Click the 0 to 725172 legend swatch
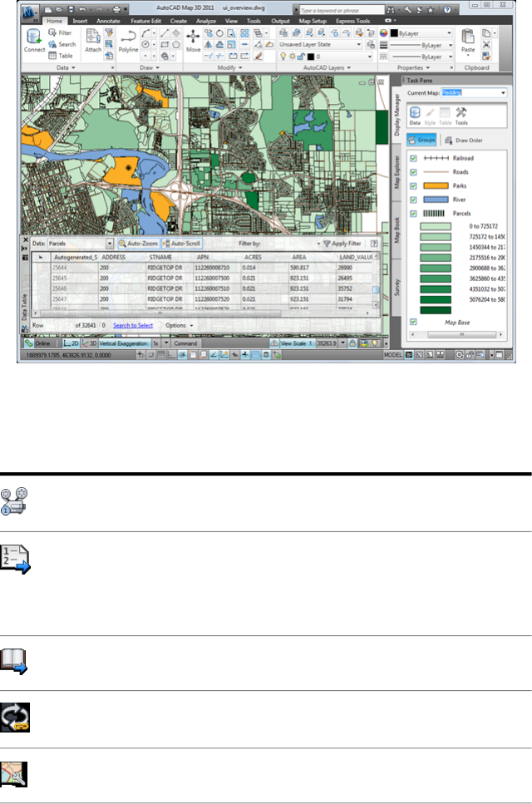This screenshot has width=532, height=804. [x=436, y=226]
